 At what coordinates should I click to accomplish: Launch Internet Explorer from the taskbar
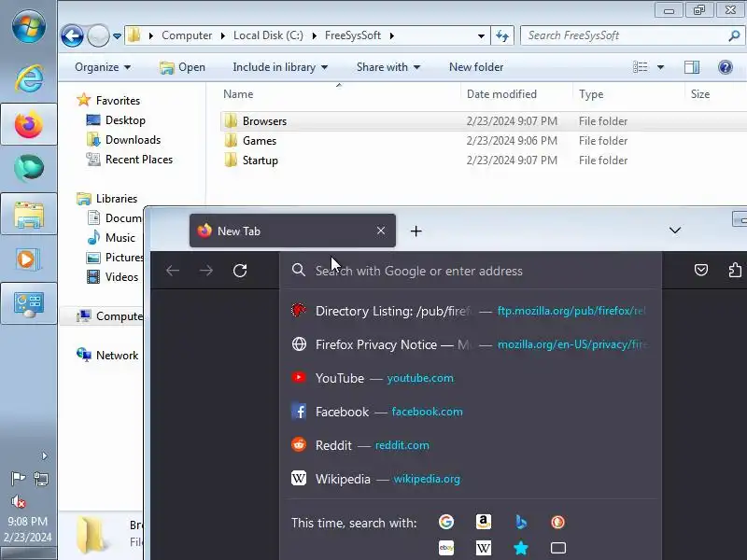(x=29, y=78)
